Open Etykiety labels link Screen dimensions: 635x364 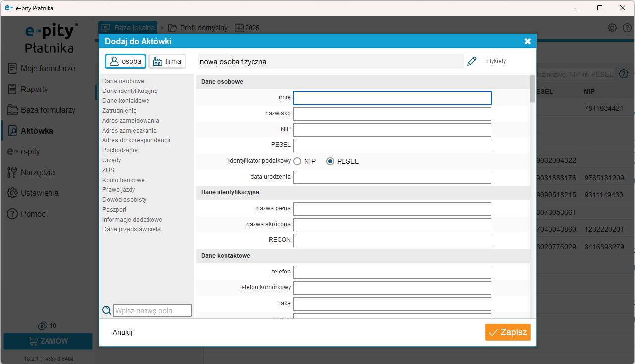pyautogui.click(x=496, y=61)
